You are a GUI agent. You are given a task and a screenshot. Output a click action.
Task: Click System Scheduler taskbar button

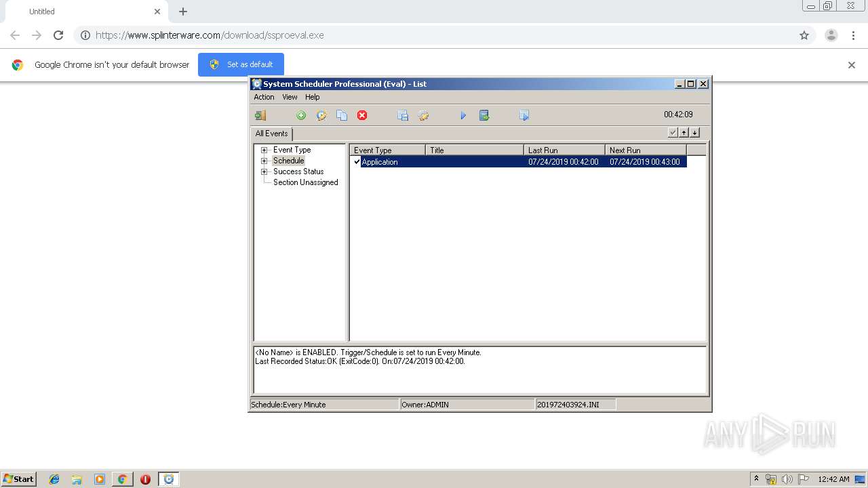tap(169, 479)
